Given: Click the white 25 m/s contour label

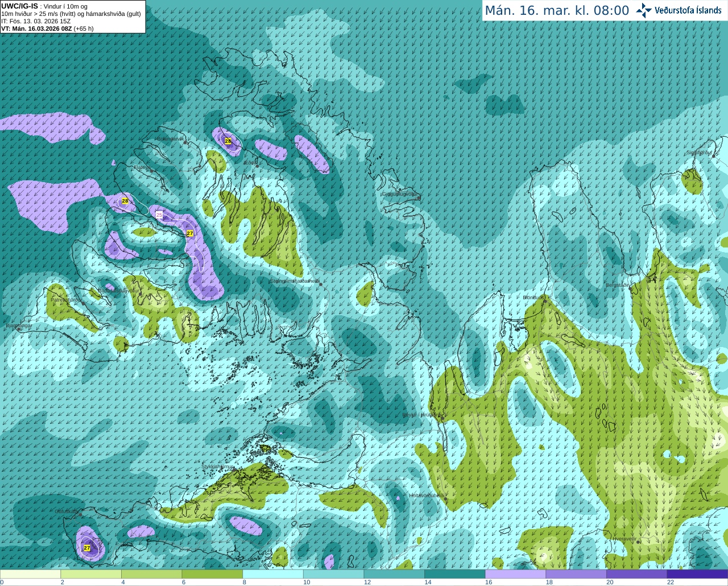Looking at the screenshot, I should pyautogui.click(x=159, y=214).
